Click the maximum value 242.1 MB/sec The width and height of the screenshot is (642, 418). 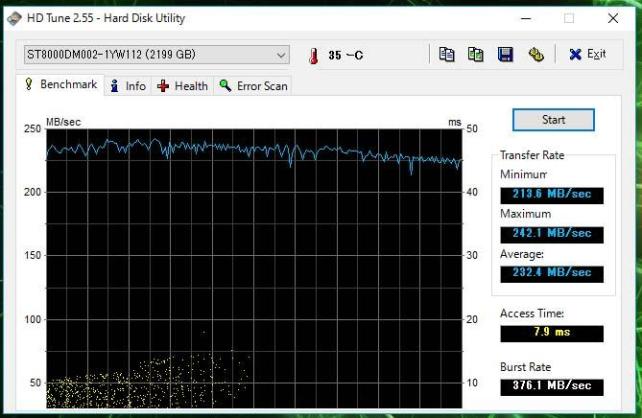point(552,234)
